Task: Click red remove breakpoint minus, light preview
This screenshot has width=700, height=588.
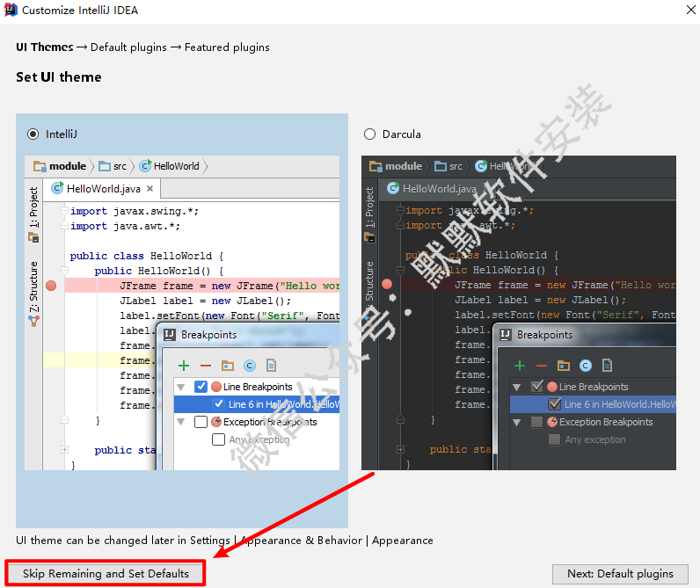Action: (x=206, y=366)
